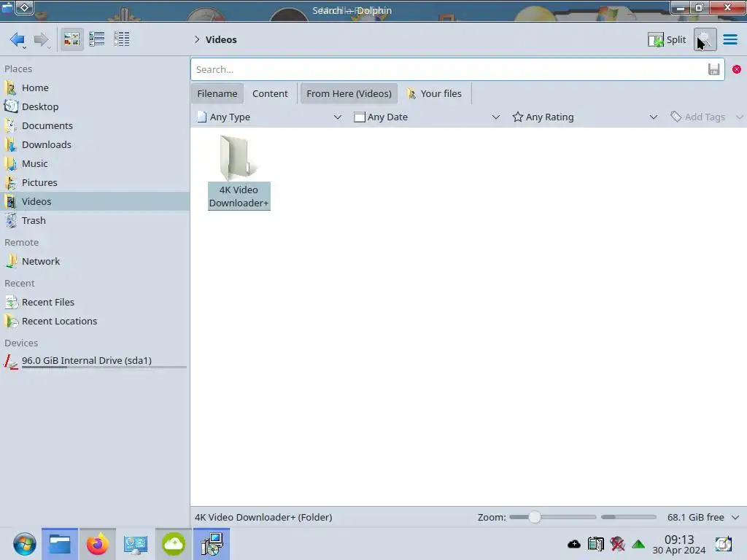Screen dimensions: 747x560
Task: Switch to Icons view mode
Action: [71, 39]
